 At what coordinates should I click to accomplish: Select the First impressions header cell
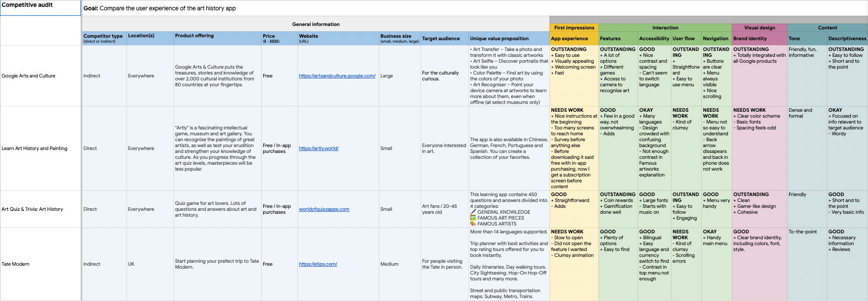[x=574, y=28]
